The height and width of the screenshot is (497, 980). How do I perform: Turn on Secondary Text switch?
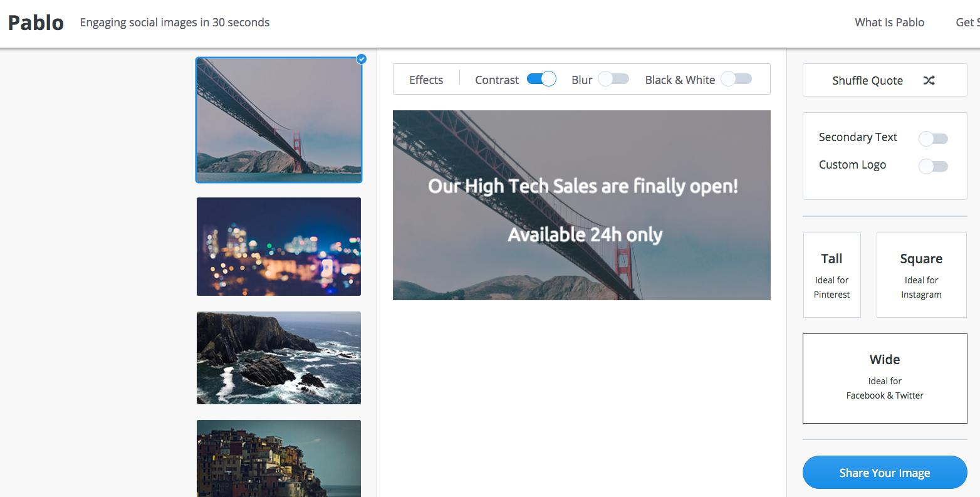[933, 139]
